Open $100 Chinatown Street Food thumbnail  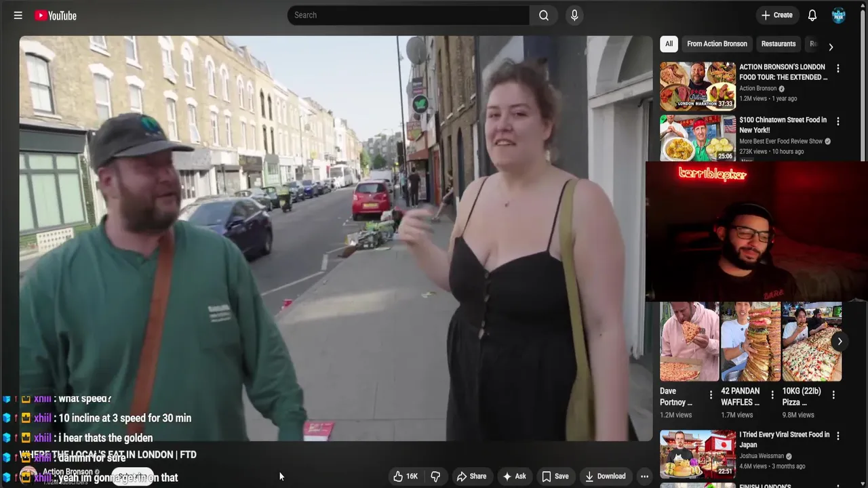(698, 138)
